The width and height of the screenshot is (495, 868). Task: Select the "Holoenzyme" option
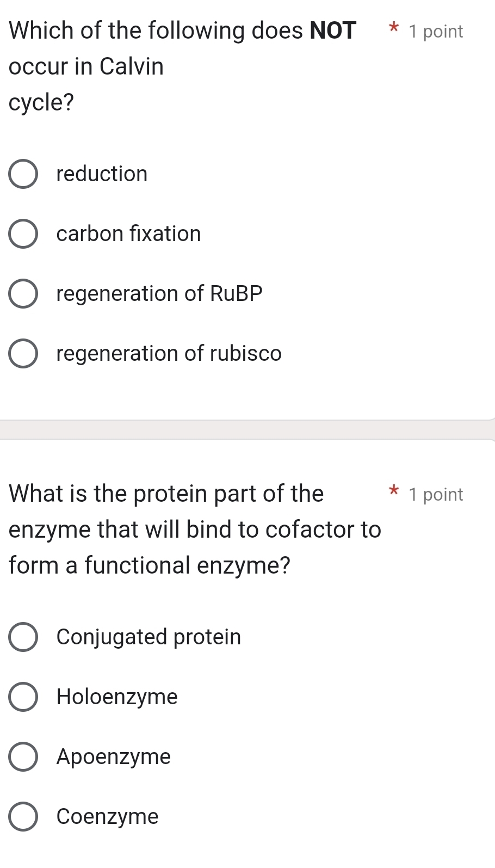point(23,697)
